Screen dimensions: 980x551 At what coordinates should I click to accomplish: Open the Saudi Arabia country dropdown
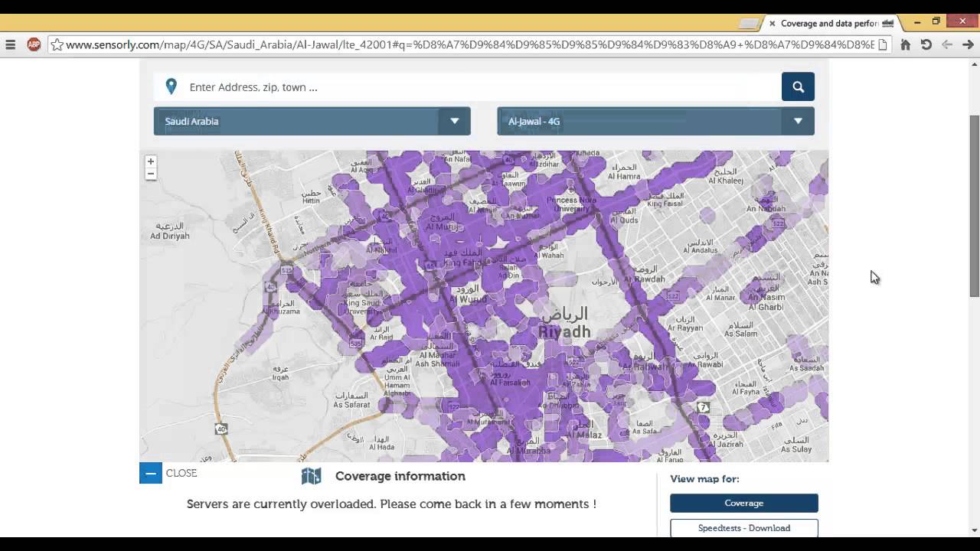pyautogui.click(x=312, y=121)
